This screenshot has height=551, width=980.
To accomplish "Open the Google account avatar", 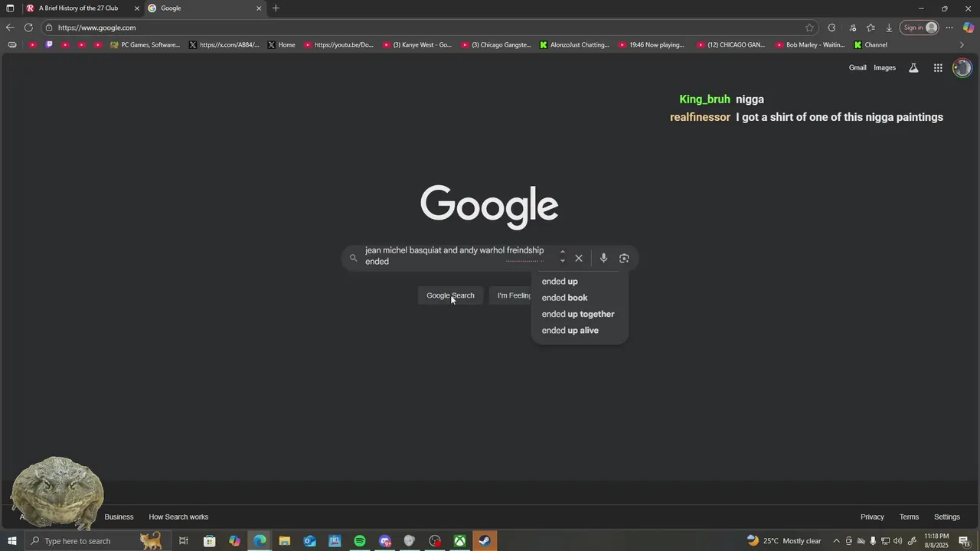I will pos(962,68).
